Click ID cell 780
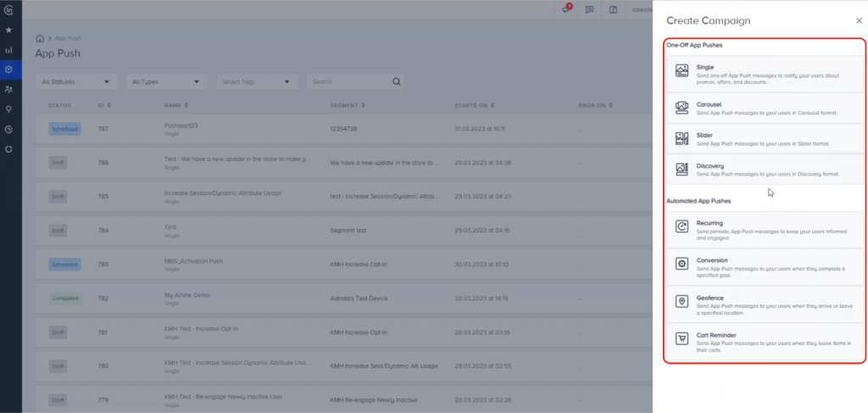868x413 pixels. tap(103, 366)
